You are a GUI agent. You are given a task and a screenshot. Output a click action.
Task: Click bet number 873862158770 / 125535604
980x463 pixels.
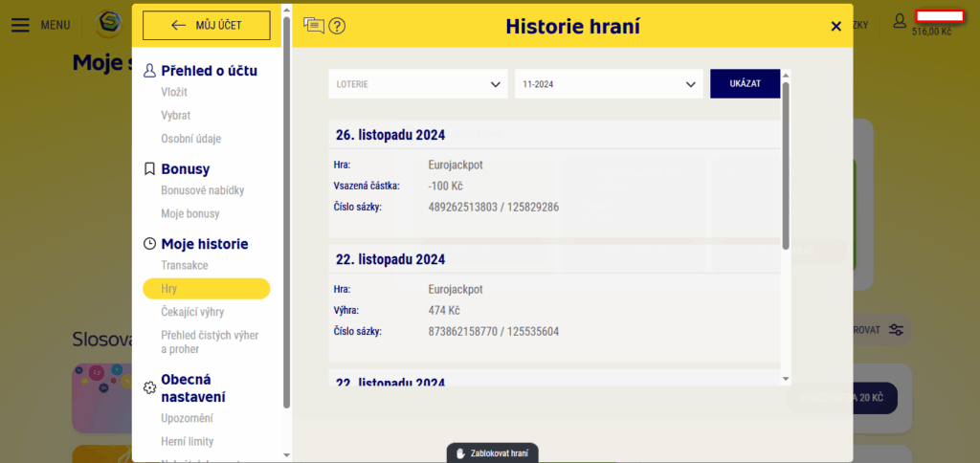pyautogui.click(x=494, y=331)
